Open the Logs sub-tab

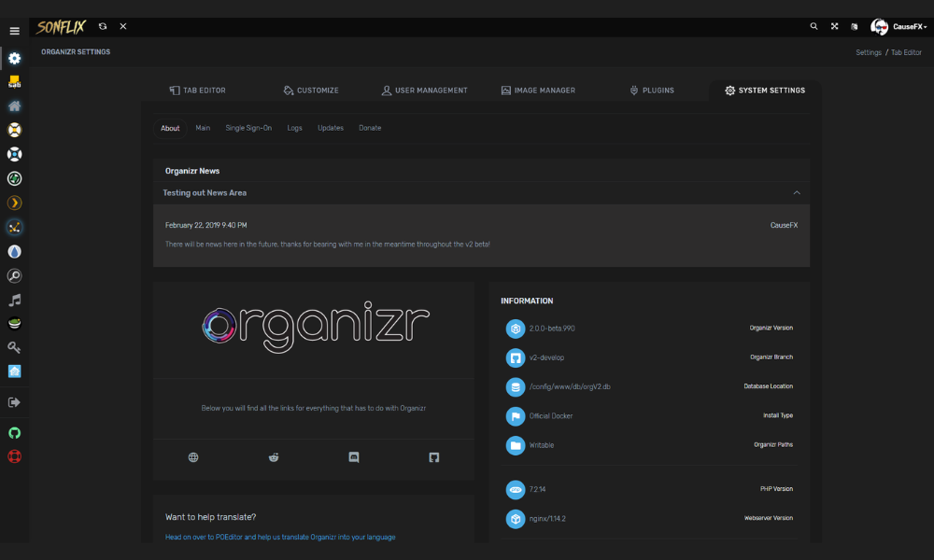(x=294, y=128)
